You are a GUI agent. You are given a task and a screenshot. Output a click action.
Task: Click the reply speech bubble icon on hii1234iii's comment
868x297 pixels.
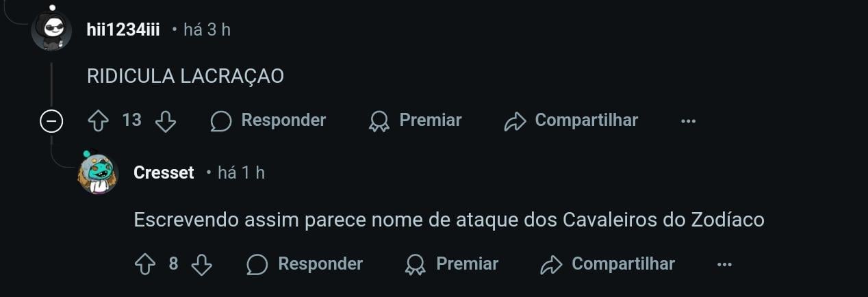click(220, 121)
